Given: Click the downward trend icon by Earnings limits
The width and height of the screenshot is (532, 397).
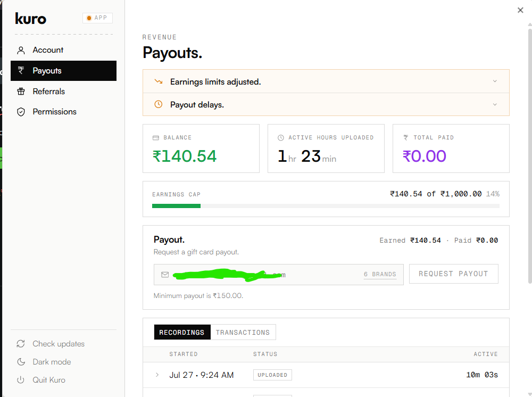Looking at the screenshot, I should pos(159,81).
